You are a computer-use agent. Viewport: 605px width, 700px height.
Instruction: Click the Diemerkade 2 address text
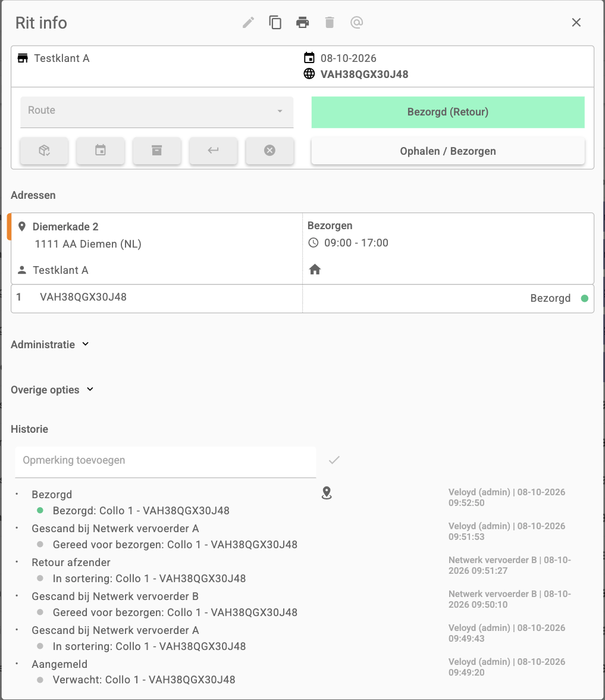(65, 227)
